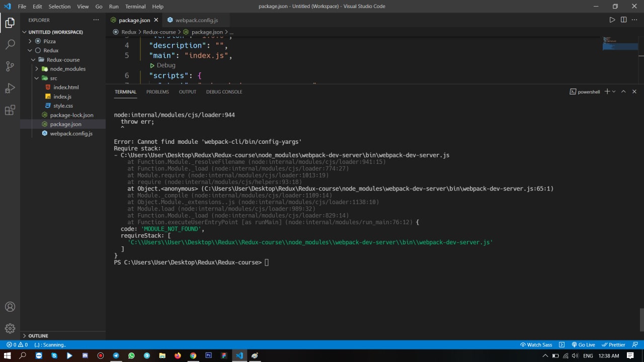
Task: Open Explorer Views and More Actions ellipsis
Action: click(96, 20)
